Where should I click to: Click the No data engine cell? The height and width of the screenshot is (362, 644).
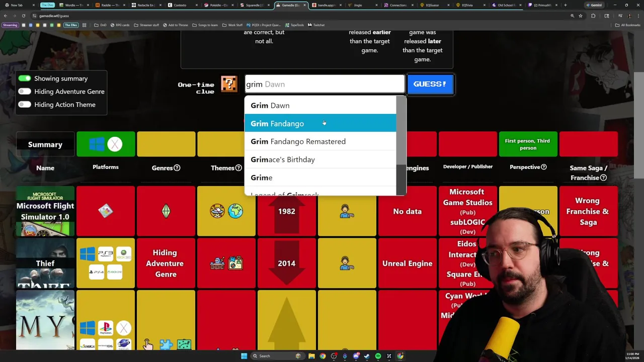click(x=408, y=211)
